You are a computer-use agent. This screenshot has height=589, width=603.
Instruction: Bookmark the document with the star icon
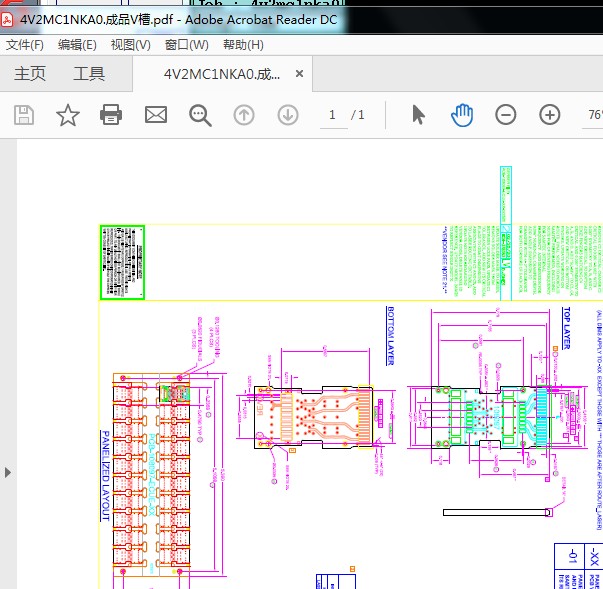(x=68, y=115)
